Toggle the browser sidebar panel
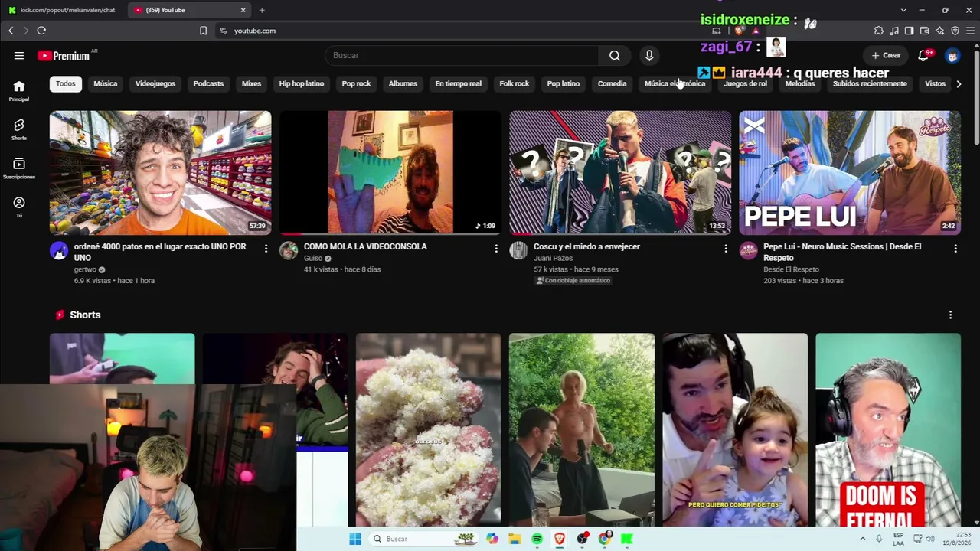This screenshot has height=551, width=980. pyautogui.click(x=909, y=31)
